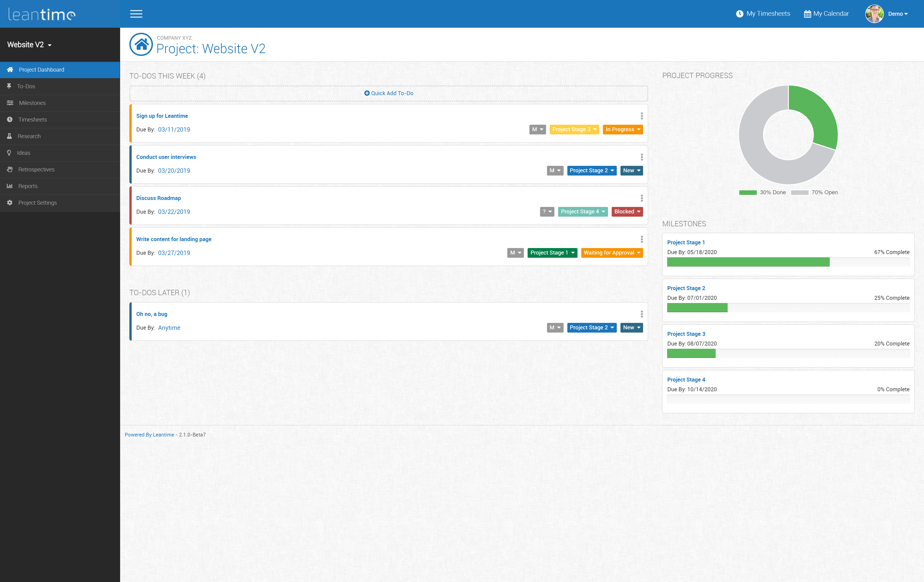Click the Powered By Leantime link
Viewport: 924px width, 582px height.
coord(149,435)
